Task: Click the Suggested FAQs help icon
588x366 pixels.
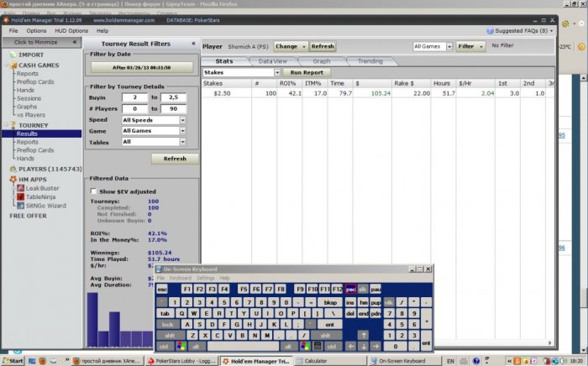Action: [x=490, y=31]
